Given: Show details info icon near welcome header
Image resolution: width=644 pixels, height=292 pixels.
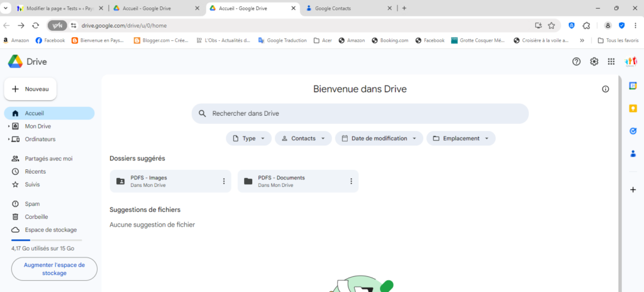Looking at the screenshot, I should point(606,89).
